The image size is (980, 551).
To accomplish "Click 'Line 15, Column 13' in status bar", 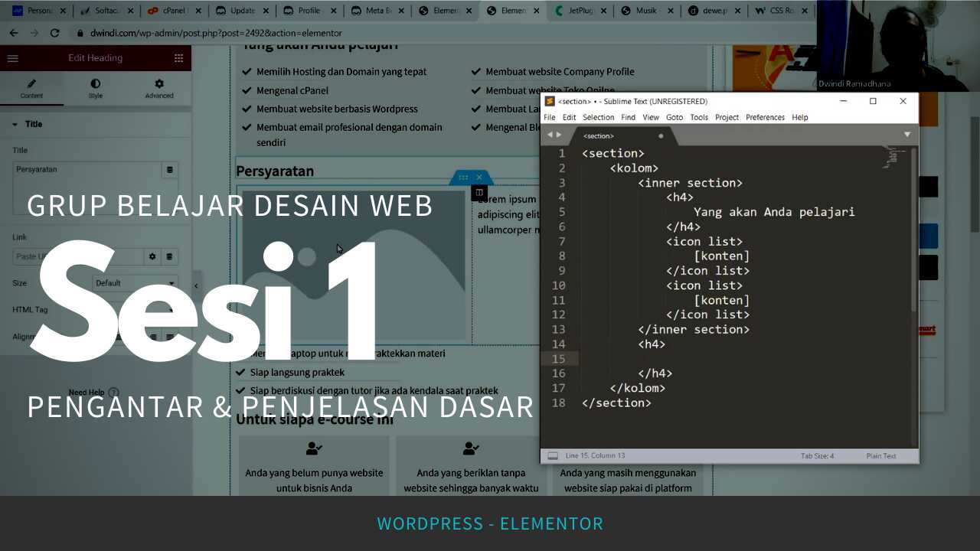I will [x=595, y=456].
